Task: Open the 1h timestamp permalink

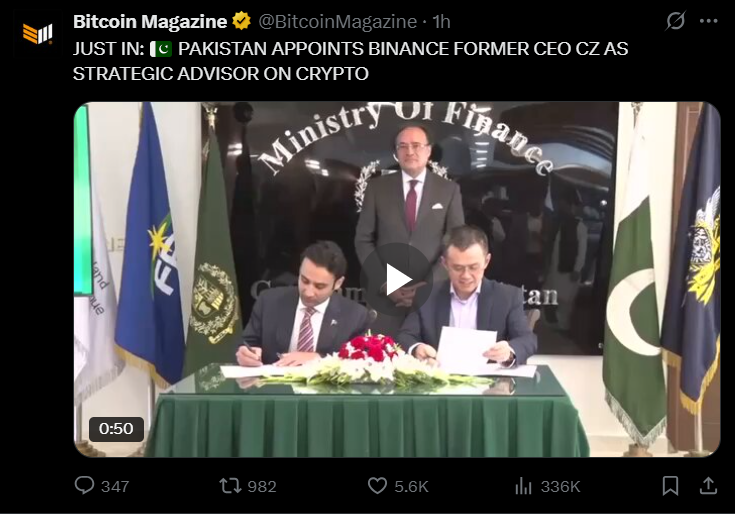Action: click(441, 22)
